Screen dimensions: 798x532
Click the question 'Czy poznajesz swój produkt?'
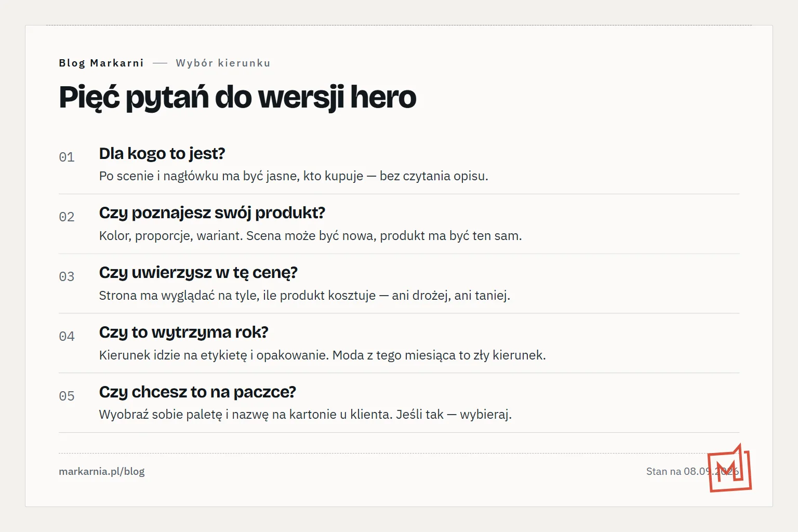212,213
